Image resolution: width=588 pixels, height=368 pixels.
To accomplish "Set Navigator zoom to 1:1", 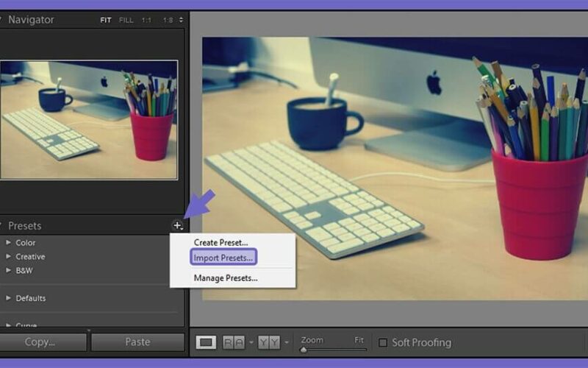I will pos(146,21).
